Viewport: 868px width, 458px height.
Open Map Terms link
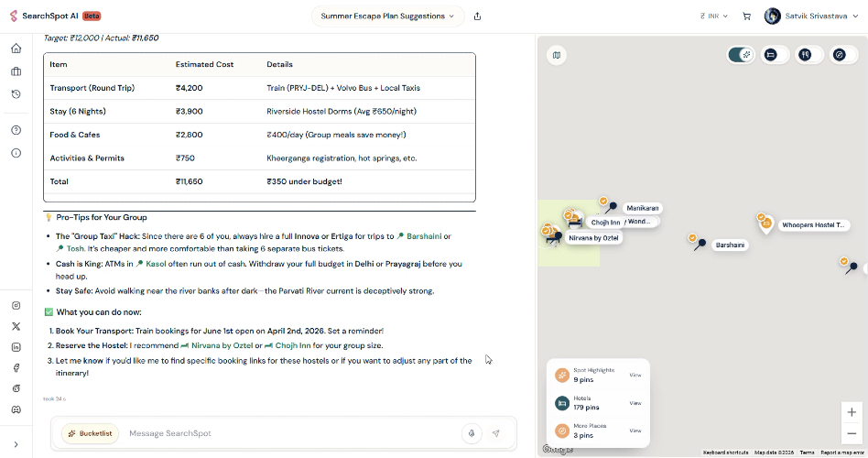point(807,453)
